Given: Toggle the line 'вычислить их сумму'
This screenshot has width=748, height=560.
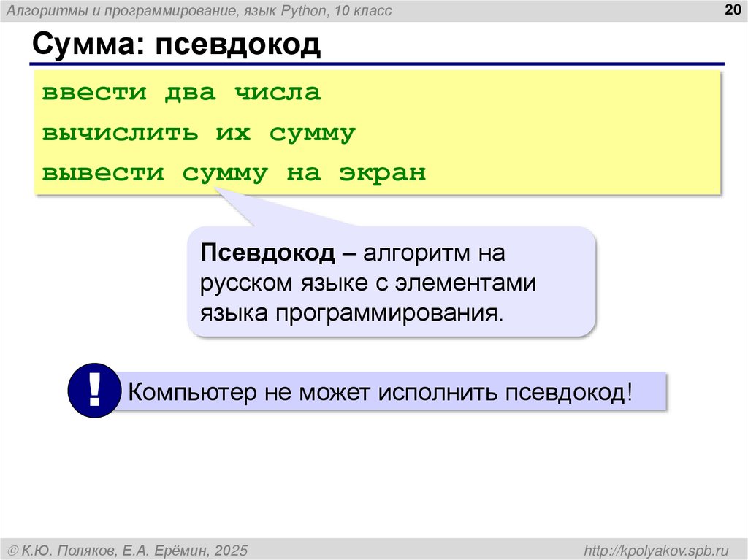Looking at the screenshot, I should click(199, 132).
